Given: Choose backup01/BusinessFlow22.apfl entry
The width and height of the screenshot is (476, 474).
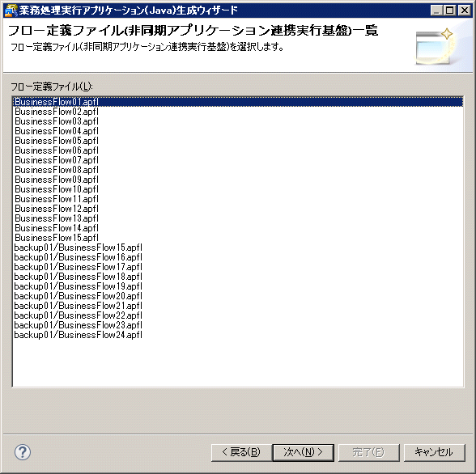Looking at the screenshot, I should point(238,315).
